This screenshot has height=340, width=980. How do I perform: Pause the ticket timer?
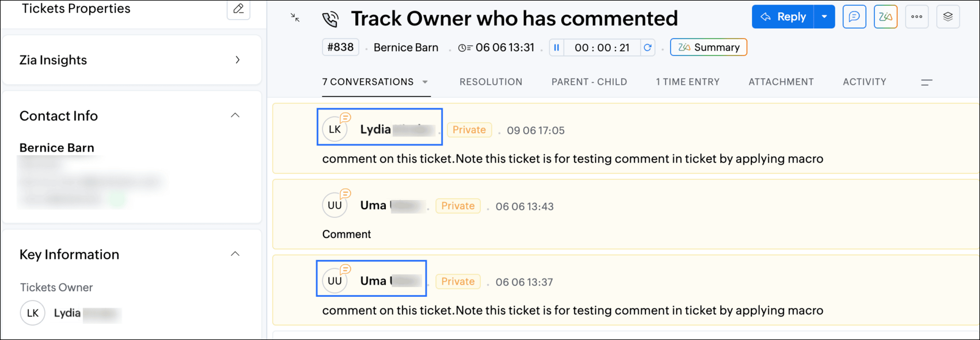point(556,48)
